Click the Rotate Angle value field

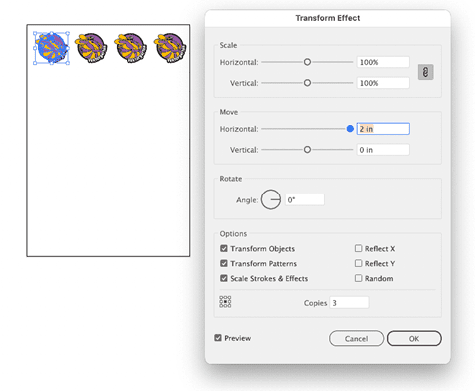point(305,200)
